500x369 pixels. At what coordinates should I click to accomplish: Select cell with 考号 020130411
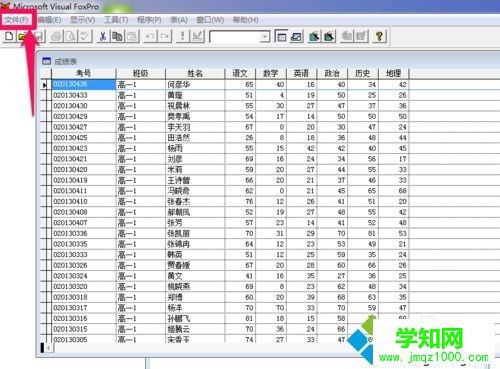pos(84,191)
